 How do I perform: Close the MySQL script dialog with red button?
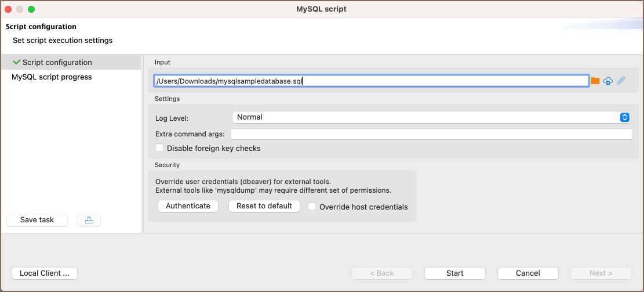[x=9, y=9]
